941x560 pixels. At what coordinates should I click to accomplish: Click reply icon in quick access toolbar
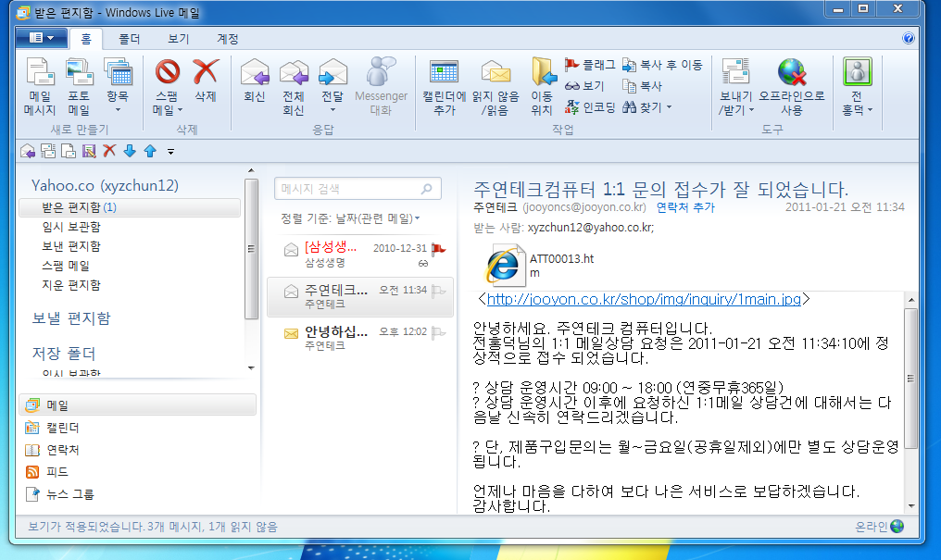click(x=28, y=151)
